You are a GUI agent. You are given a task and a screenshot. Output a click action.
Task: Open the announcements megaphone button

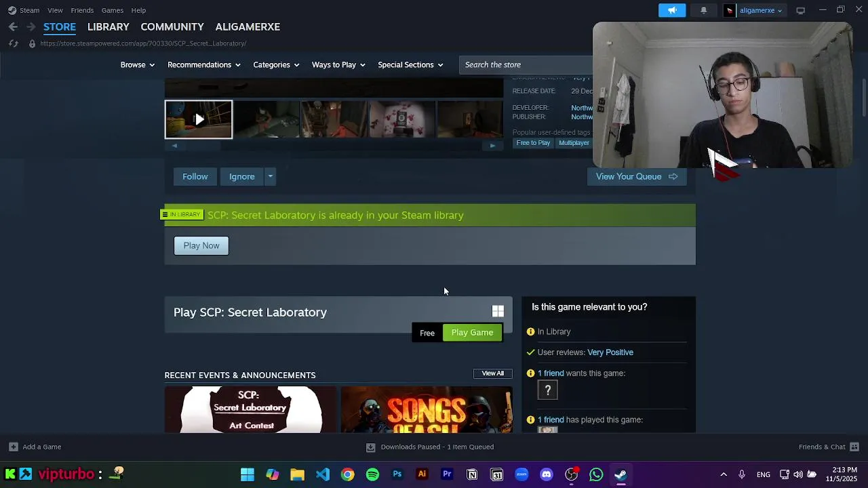point(672,10)
